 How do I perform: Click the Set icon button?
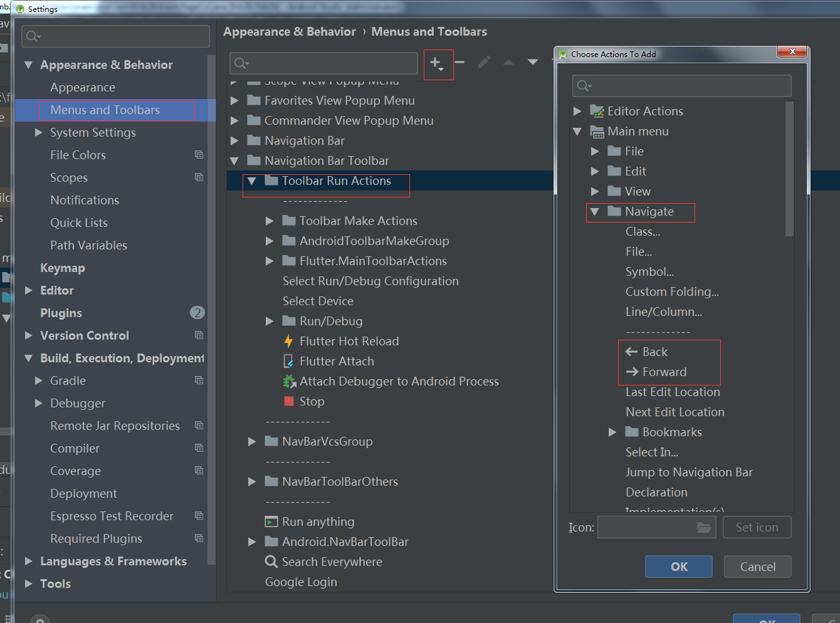pyautogui.click(x=757, y=527)
